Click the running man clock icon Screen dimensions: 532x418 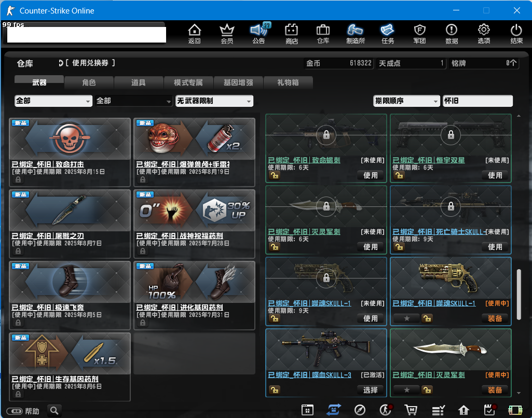[386, 410]
